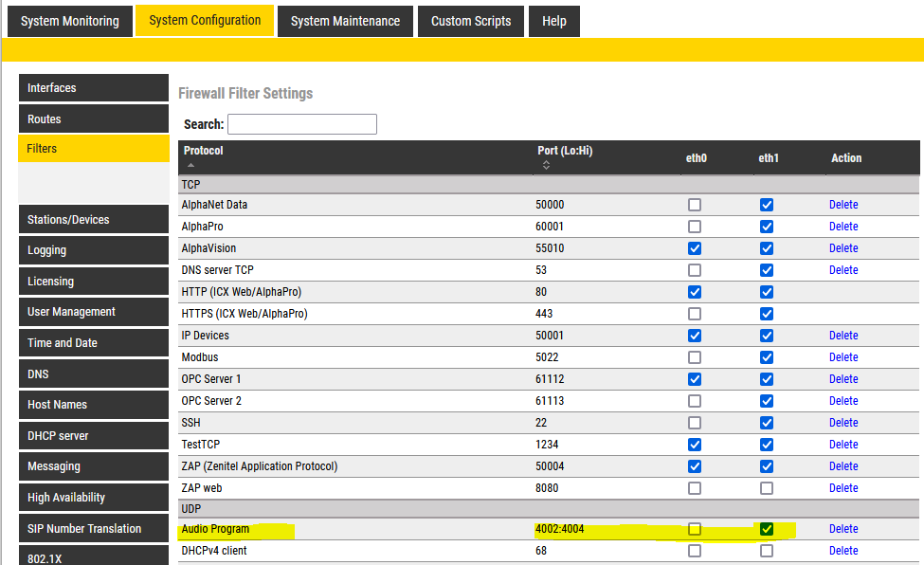Click the Search input field
The width and height of the screenshot is (924, 565).
tap(301, 124)
